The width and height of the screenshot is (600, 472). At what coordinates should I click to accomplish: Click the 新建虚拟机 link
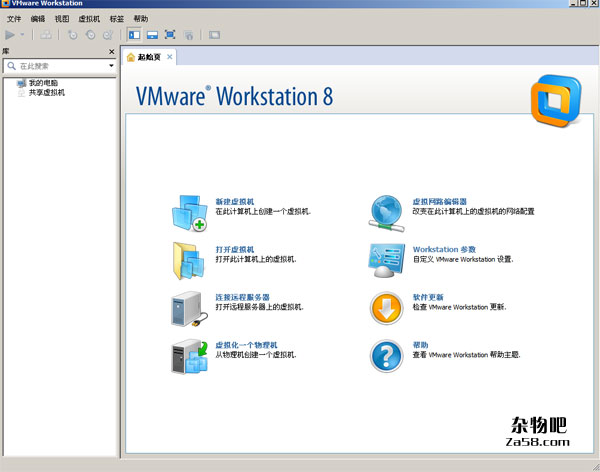point(235,201)
